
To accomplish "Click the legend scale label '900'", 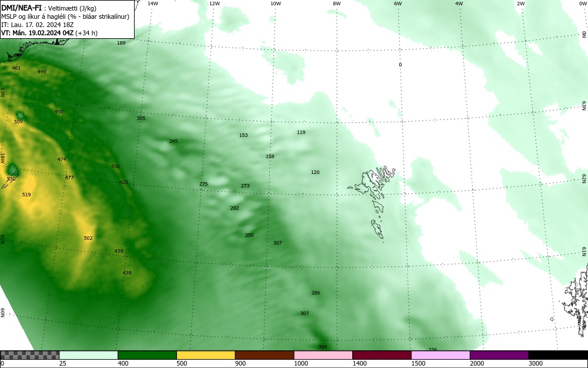I will pos(240,363).
